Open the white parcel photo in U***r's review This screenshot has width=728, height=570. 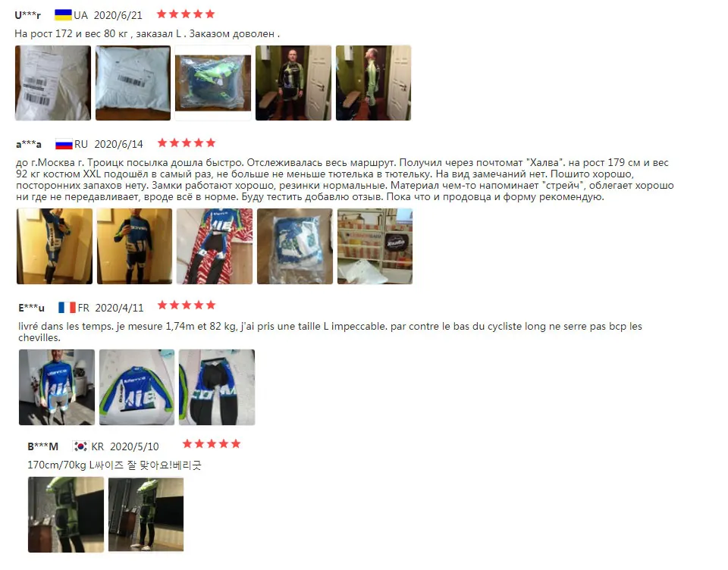pos(133,83)
